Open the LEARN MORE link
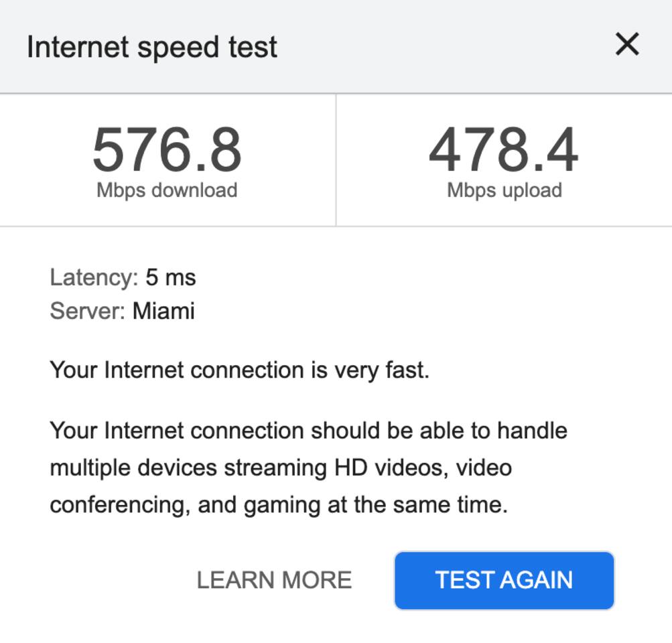The width and height of the screenshot is (672, 643). pos(274,580)
